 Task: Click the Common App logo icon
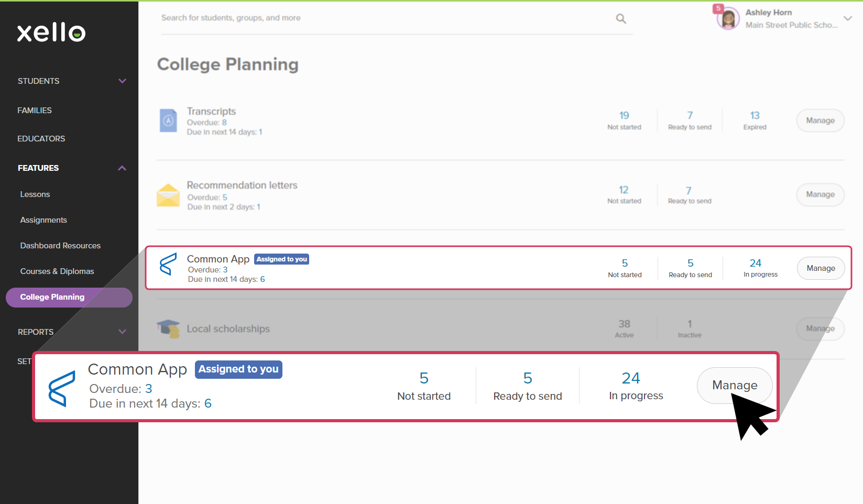click(168, 264)
